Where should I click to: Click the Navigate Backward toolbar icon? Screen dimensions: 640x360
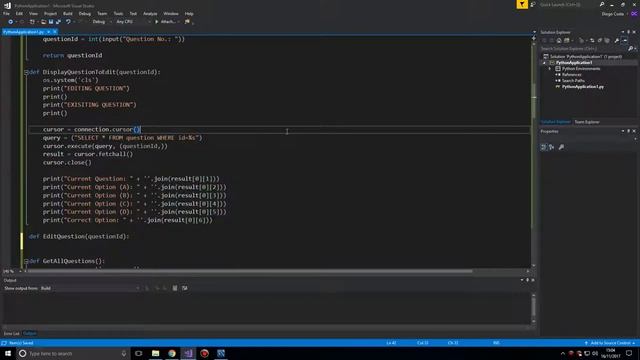[x=11, y=22]
